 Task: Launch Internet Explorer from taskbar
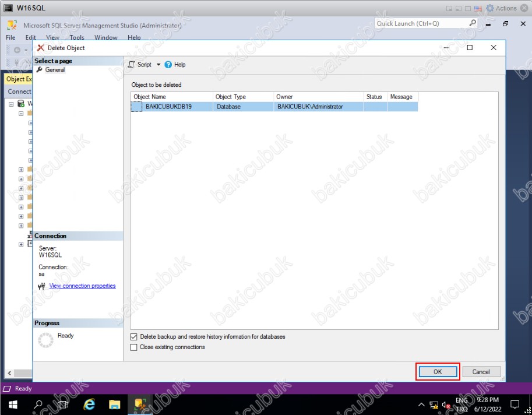(x=89, y=405)
